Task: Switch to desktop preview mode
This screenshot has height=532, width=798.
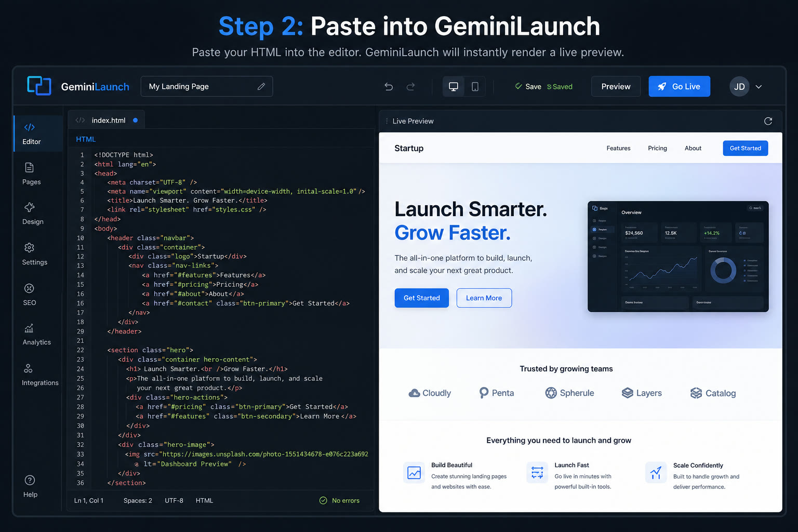Action: (454, 87)
